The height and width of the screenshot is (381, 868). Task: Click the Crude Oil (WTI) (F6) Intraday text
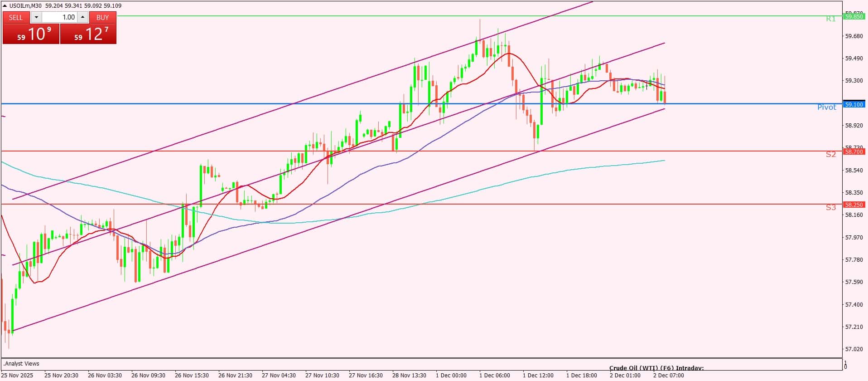(x=656, y=368)
